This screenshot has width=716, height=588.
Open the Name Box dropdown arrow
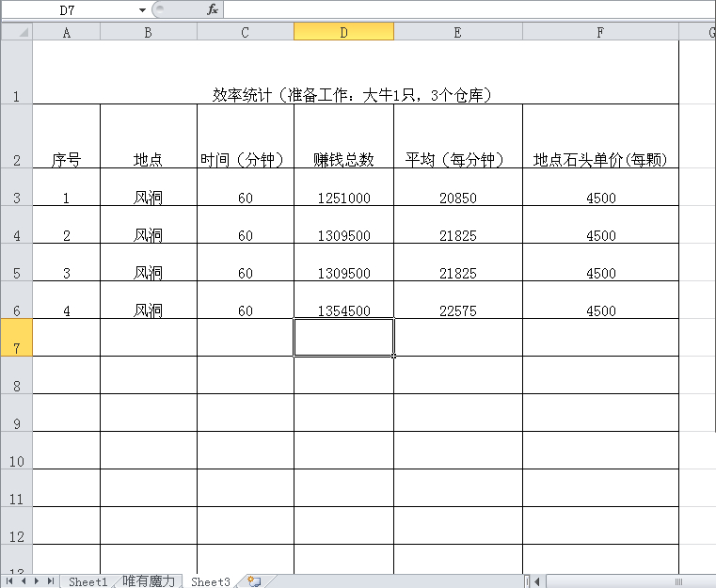click(x=142, y=9)
